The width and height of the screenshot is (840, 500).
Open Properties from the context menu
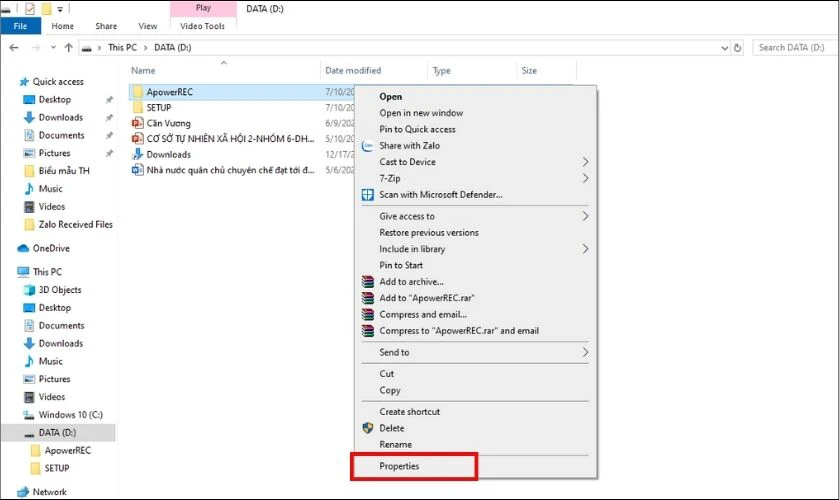point(399,466)
